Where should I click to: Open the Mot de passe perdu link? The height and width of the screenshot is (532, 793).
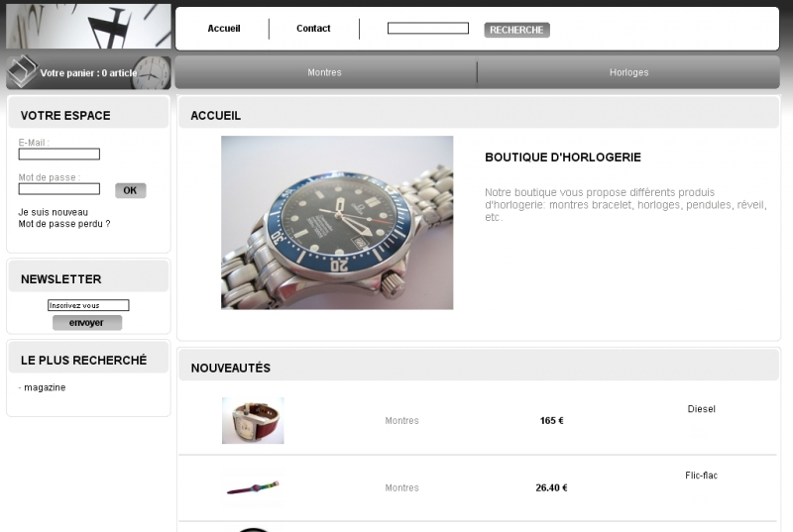click(x=64, y=224)
